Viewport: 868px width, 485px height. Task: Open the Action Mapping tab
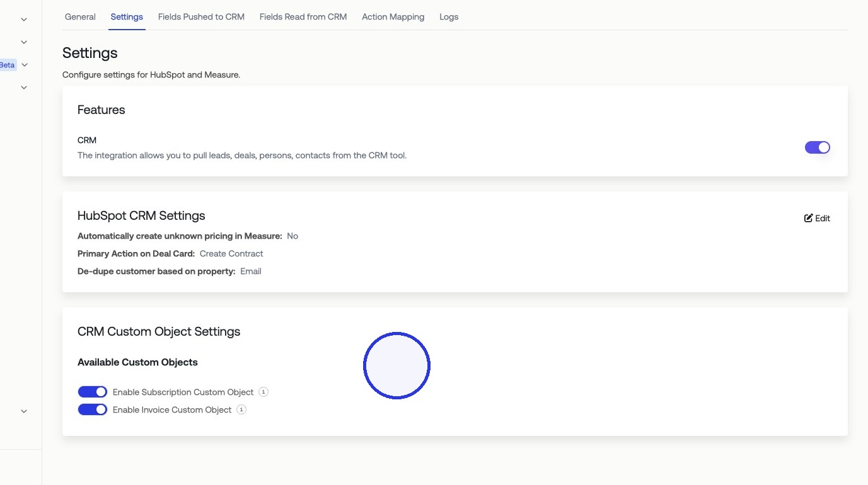[x=393, y=17]
